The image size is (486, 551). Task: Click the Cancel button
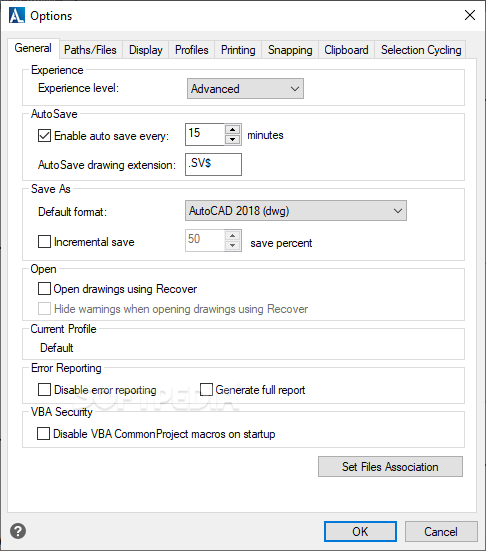[x=441, y=531]
